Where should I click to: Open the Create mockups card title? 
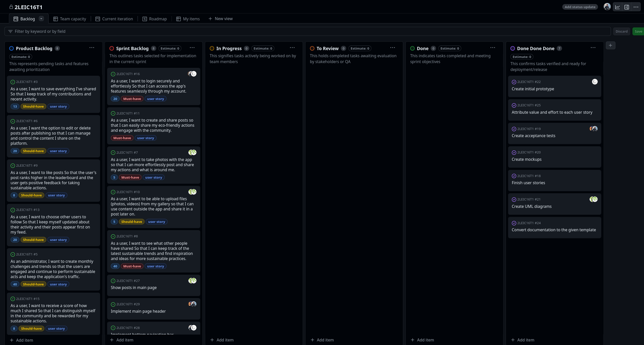(526, 160)
